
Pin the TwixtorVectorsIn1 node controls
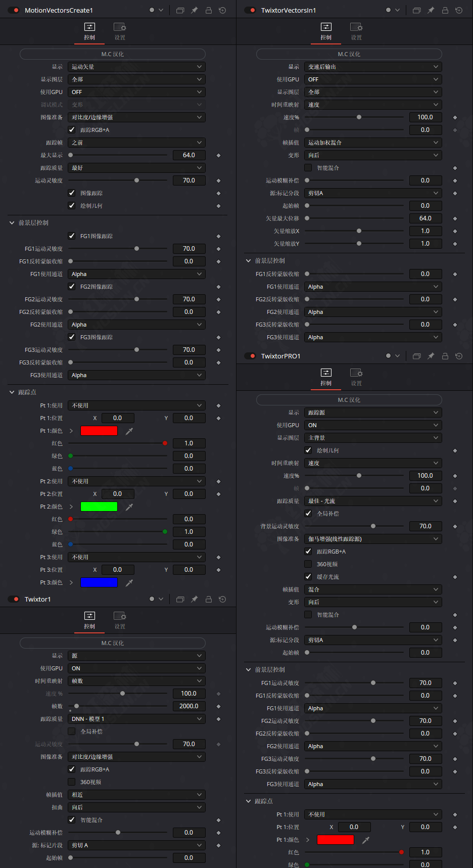[431, 10]
